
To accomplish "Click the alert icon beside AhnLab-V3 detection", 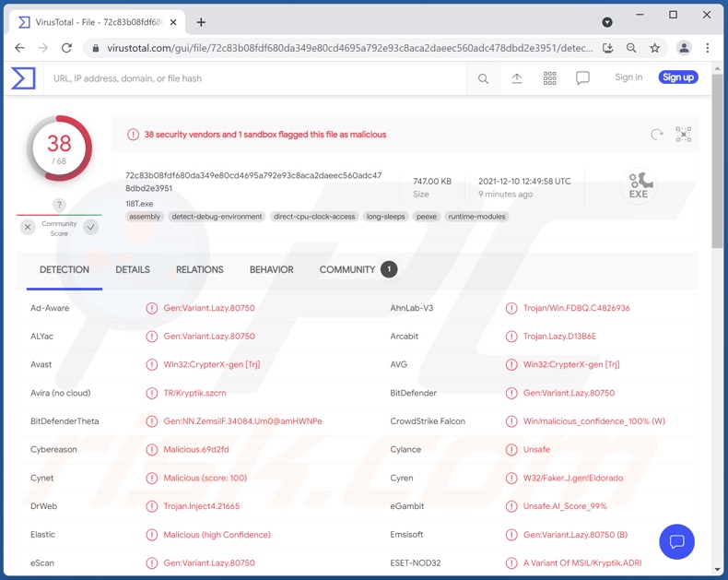I will pyautogui.click(x=511, y=308).
